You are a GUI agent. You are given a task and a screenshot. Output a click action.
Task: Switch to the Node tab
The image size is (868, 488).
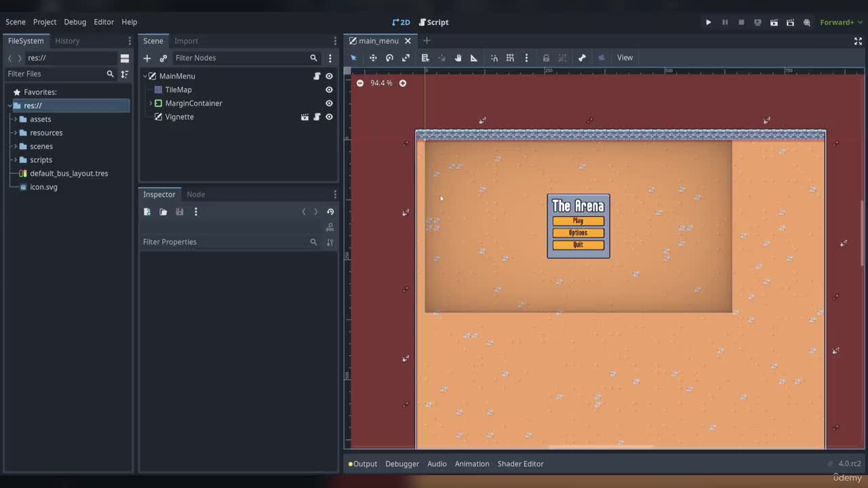click(x=196, y=195)
